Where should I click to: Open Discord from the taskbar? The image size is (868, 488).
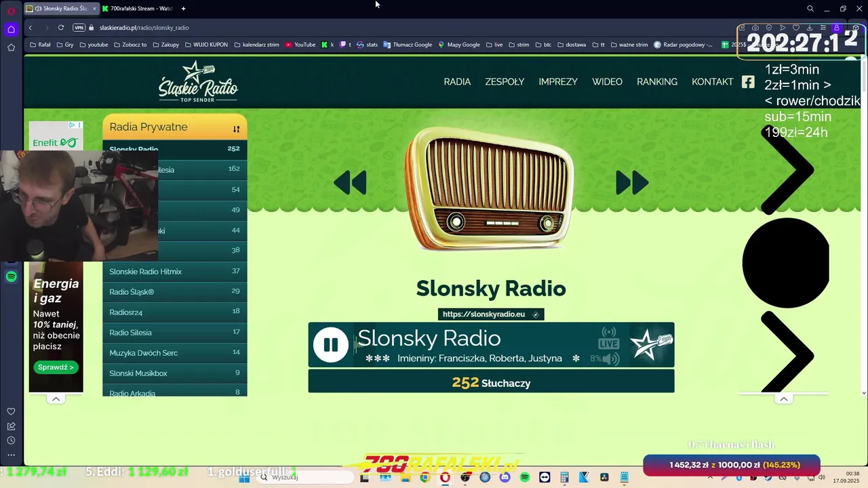pyautogui.click(x=505, y=477)
